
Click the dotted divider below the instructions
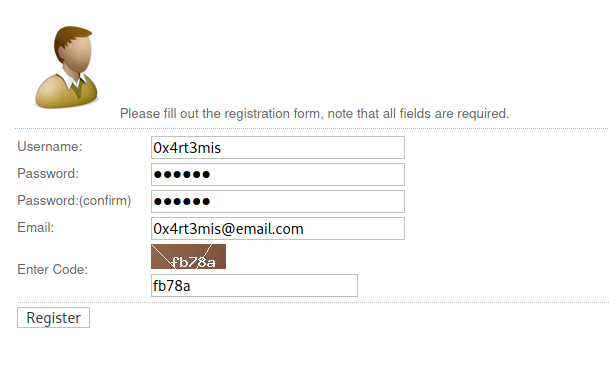(312, 128)
